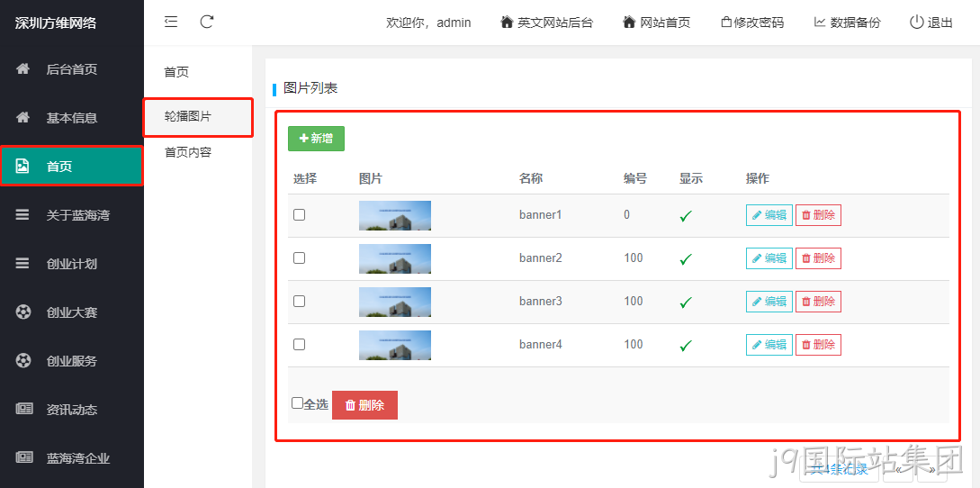Click the red bulk 删除 button

[364, 405]
